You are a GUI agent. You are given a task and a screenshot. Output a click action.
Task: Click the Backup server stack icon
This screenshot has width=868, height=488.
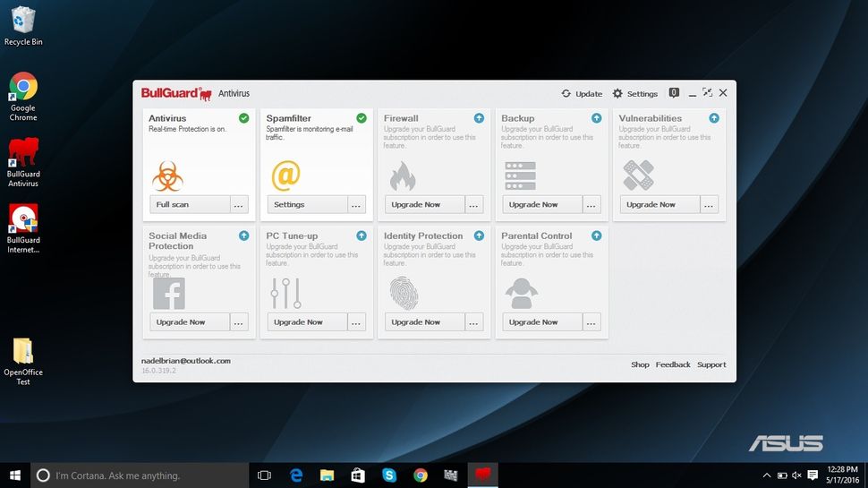(521, 176)
